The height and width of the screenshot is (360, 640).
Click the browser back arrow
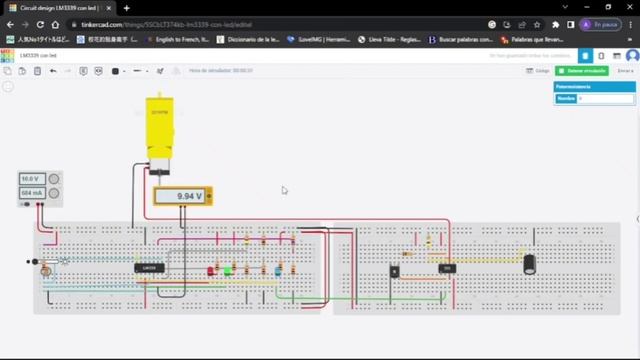coord(10,25)
